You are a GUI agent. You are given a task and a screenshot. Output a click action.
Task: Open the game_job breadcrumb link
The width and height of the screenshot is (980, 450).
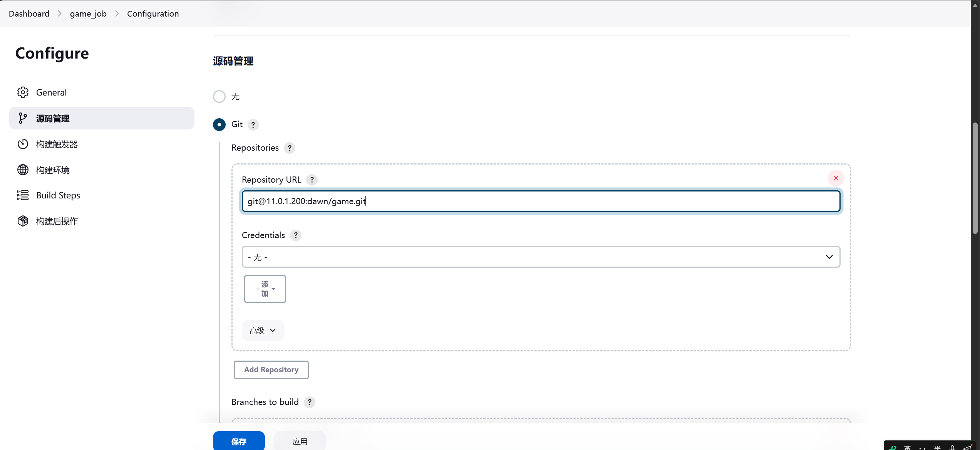coord(88,13)
